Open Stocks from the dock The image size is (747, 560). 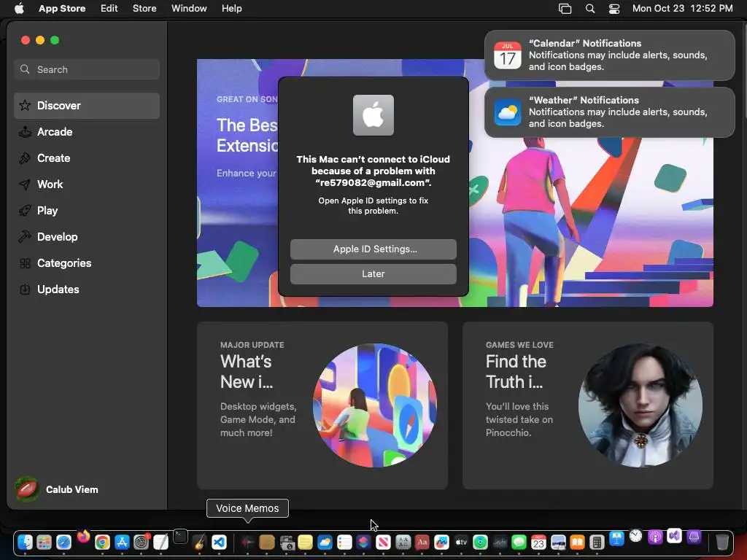[x=500, y=542]
